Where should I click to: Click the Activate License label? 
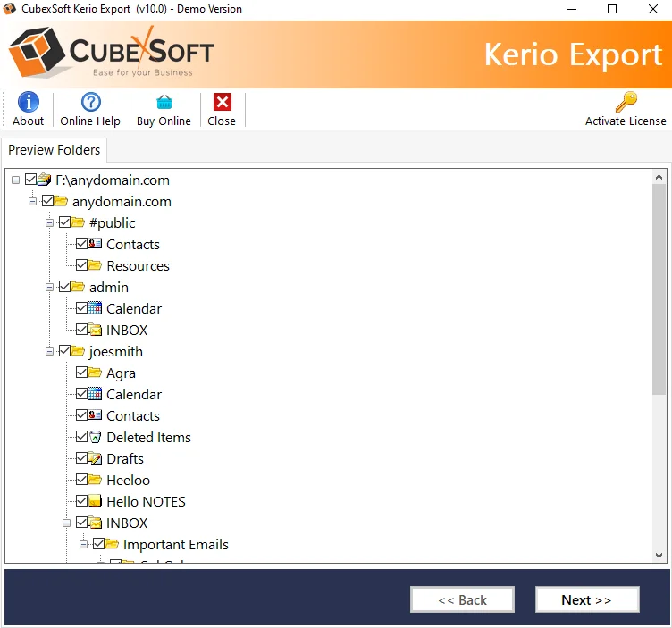coord(626,121)
